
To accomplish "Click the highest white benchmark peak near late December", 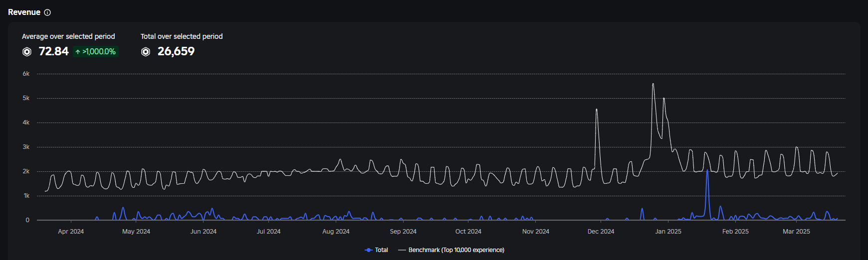I will [653, 85].
